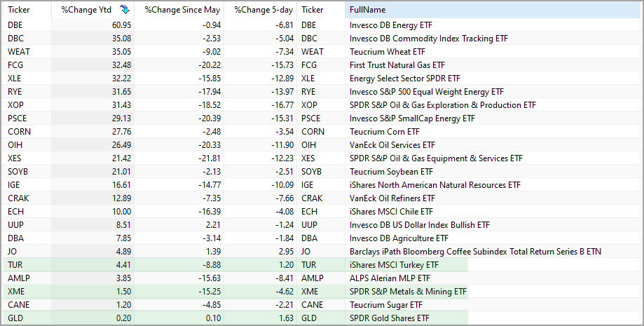Image resolution: width=644 pixels, height=326 pixels.
Task: Click iShares MSCI Turkey ETF
Action: pyautogui.click(x=395, y=265)
